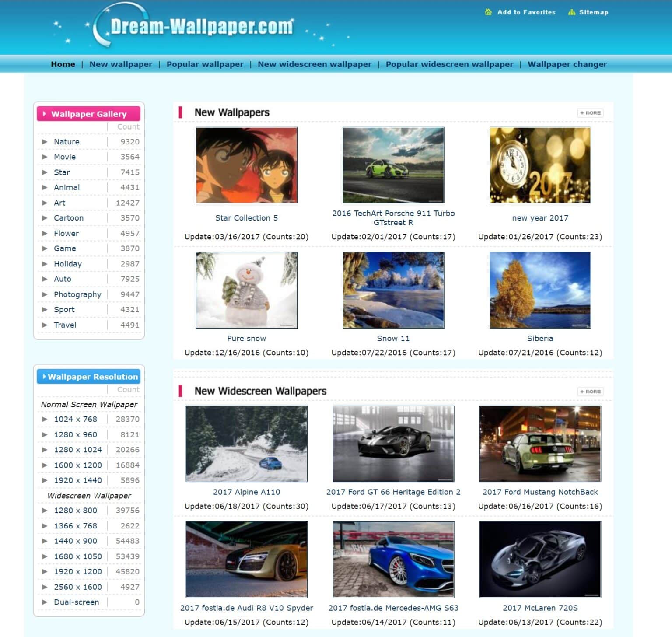672x637 pixels.
Task: Go to the Home page
Action: tap(63, 64)
